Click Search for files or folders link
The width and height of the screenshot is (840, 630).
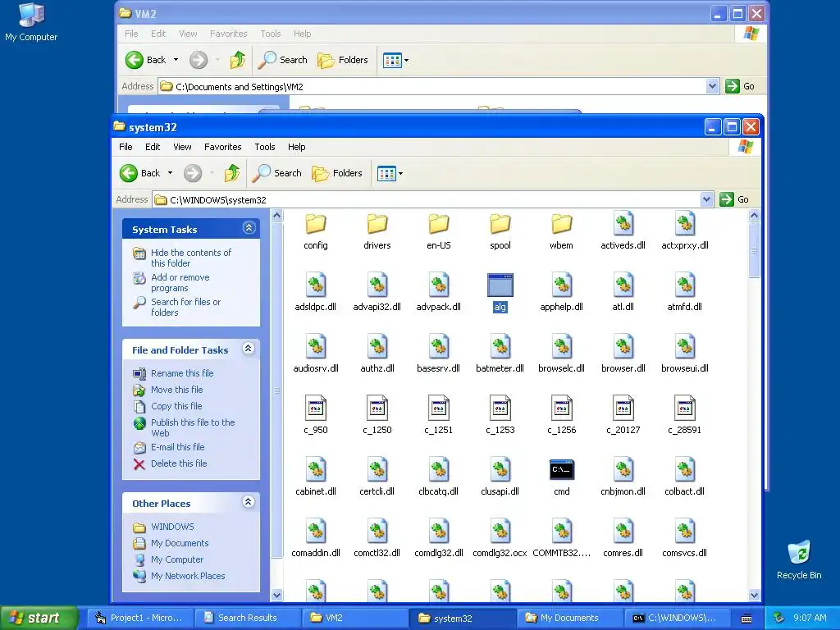click(185, 307)
